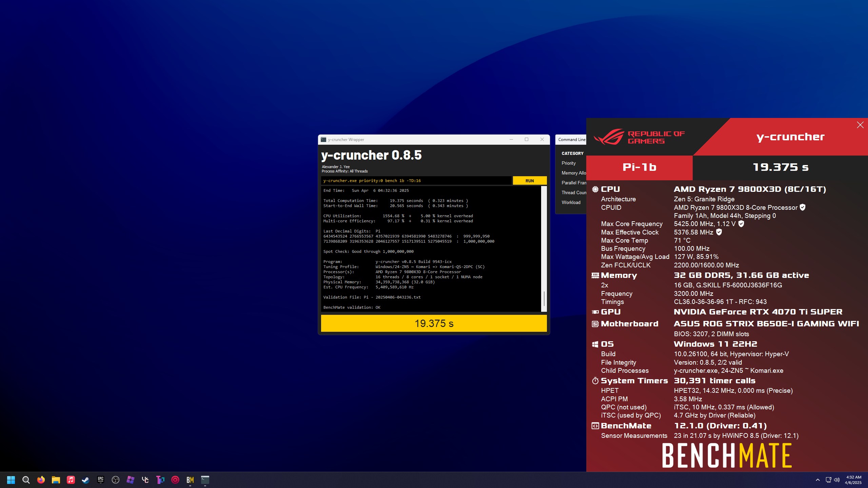The height and width of the screenshot is (488, 868).
Task: Click the verified shield beside CPUID
Action: click(x=803, y=207)
